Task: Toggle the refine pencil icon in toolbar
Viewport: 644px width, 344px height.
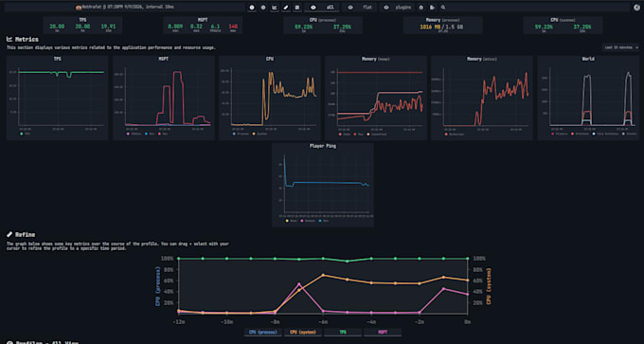Action: (x=286, y=8)
